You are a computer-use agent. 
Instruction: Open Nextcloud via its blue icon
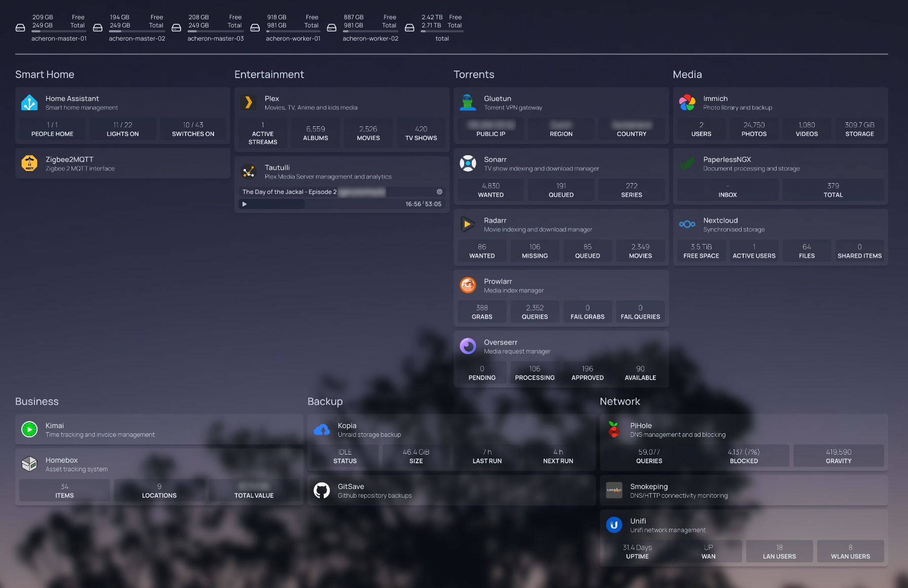click(x=687, y=224)
